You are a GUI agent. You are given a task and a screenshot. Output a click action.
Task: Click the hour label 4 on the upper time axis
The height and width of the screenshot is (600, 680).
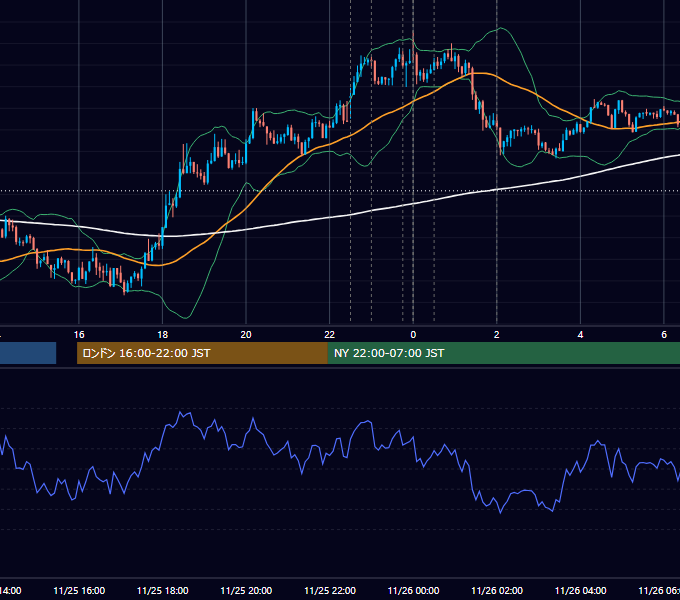click(x=580, y=335)
